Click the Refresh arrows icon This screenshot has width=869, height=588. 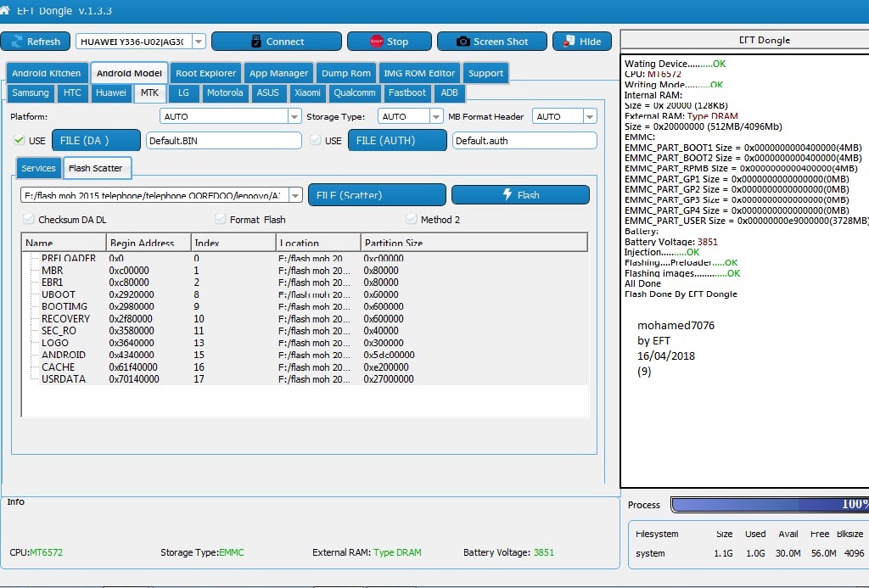17,42
